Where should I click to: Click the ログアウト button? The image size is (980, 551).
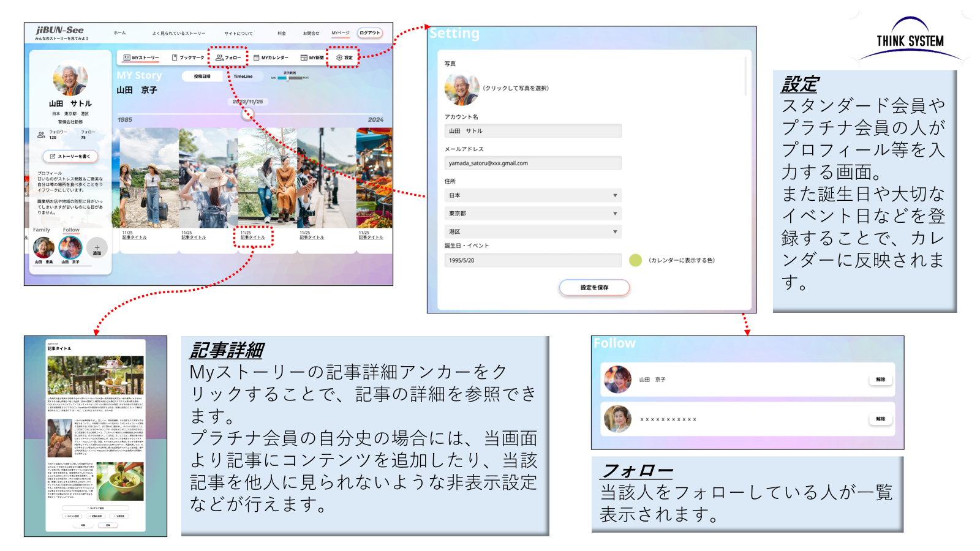pyautogui.click(x=370, y=33)
